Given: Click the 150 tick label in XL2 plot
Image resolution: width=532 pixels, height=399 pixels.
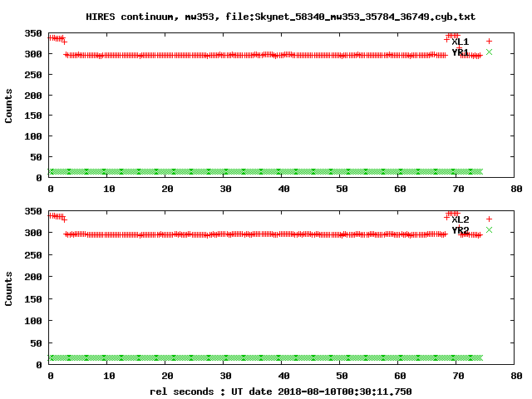Looking at the screenshot, I should click(x=33, y=299).
